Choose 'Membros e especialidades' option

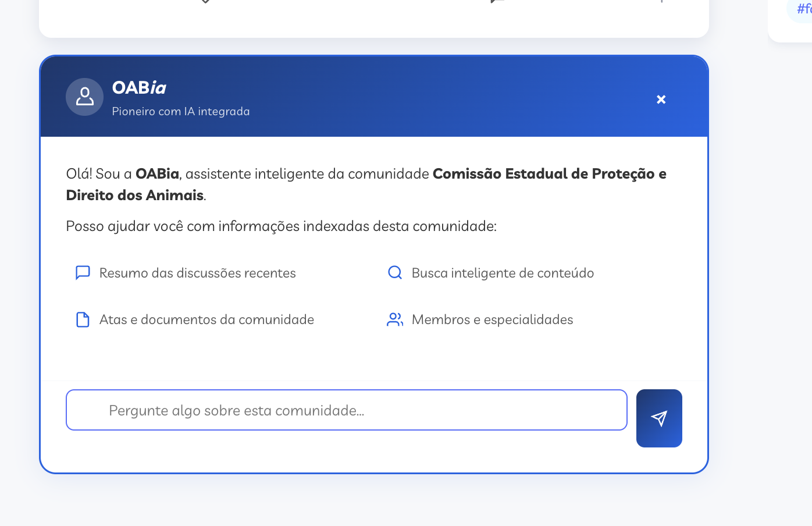coord(492,319)
